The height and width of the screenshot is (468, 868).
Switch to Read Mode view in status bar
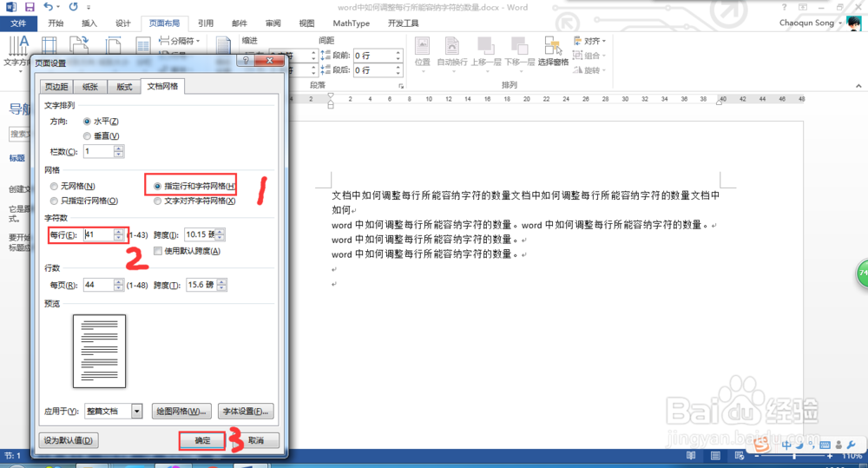691,456
